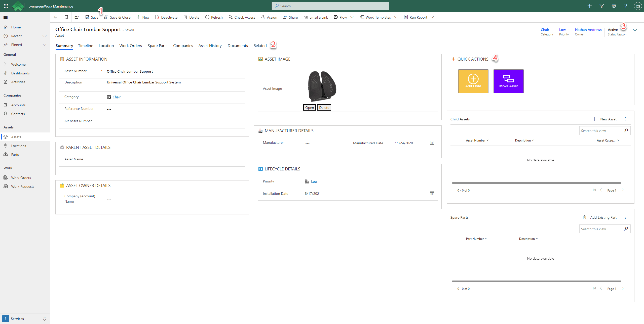Open the Flow dropdown arrow
This screenshot has width=644, height=324.
click(x=352, y=17)
